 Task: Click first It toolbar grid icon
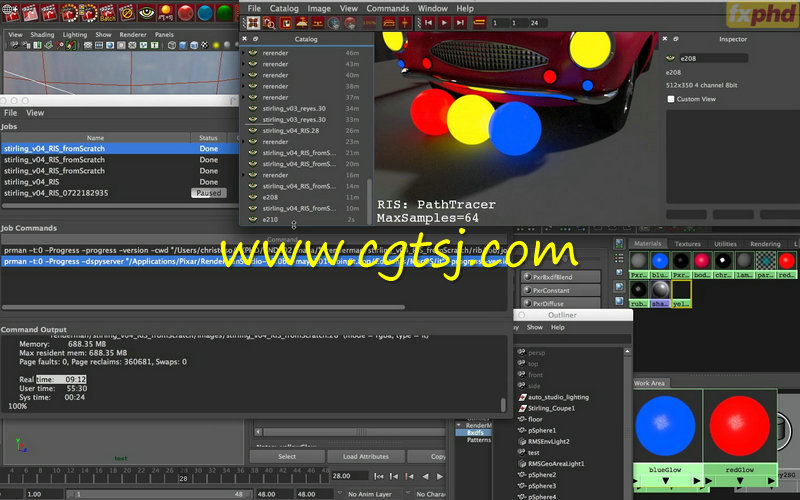click(253, 23)
